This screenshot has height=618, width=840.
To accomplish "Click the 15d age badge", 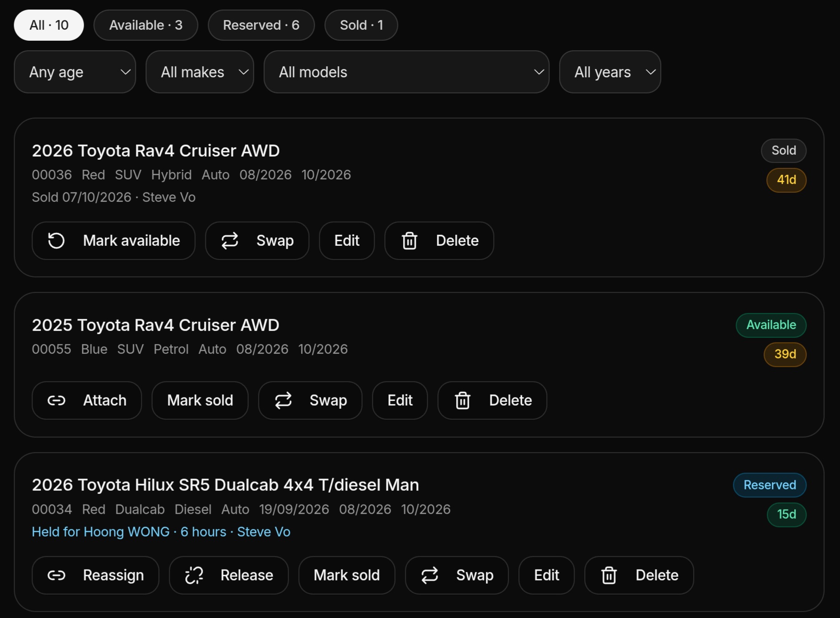I will click(x=786, y=515).
